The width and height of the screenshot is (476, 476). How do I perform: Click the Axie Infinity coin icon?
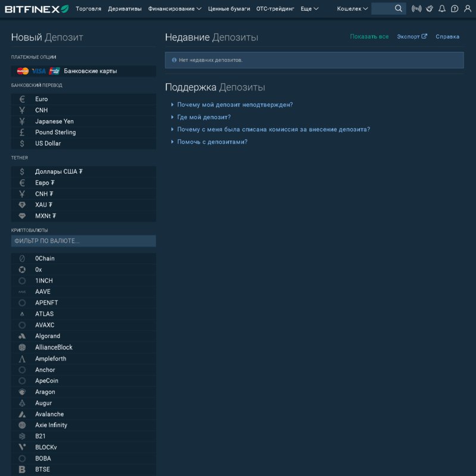coord(22,425)
